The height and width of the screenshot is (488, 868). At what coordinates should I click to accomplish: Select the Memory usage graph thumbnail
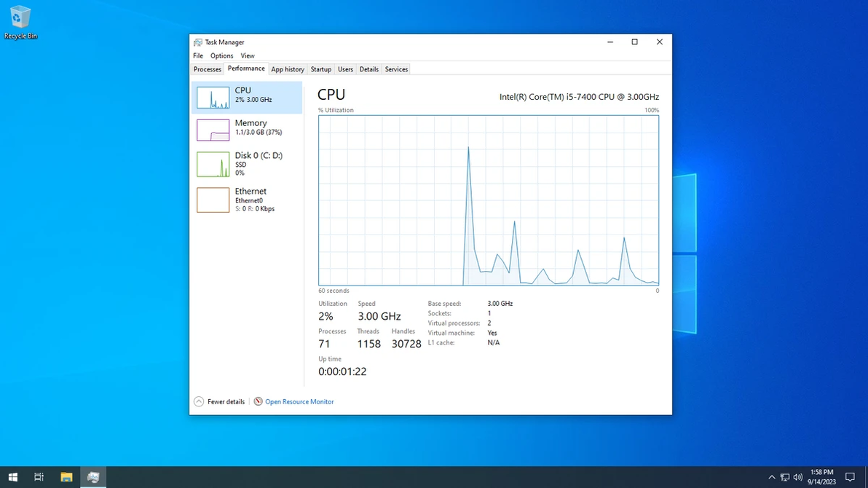213,130
